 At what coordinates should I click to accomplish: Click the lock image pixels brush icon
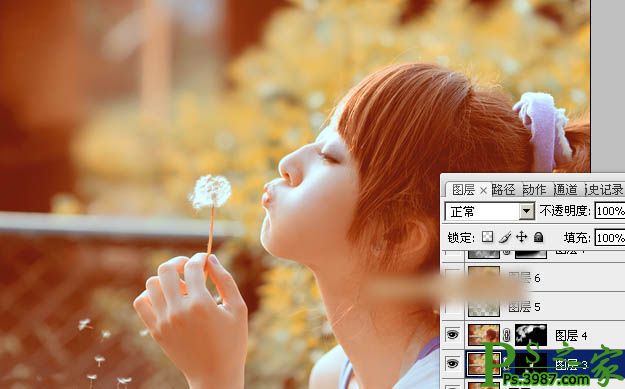[x=505, y=237]
